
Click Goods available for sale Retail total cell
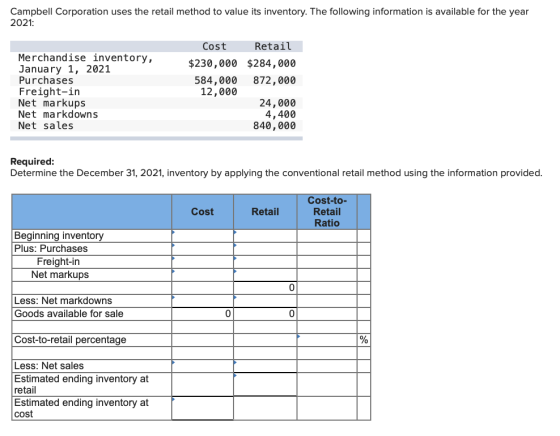[x=265, y=314]
